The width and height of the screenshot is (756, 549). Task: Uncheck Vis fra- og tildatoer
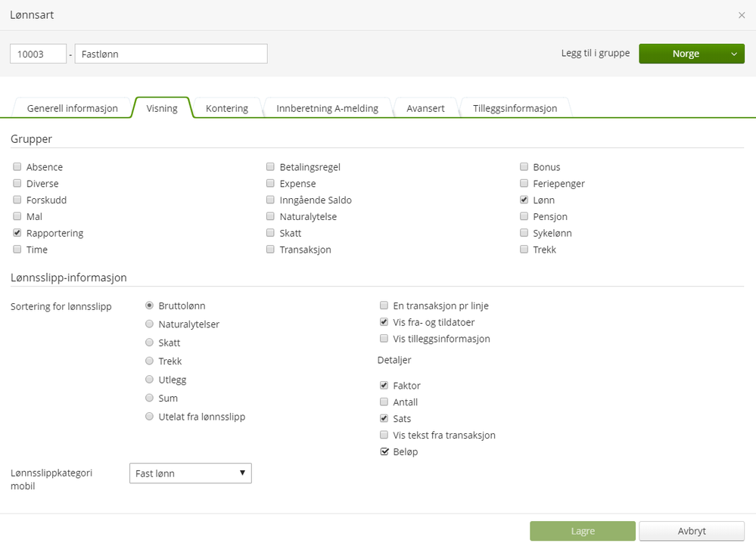384,321
